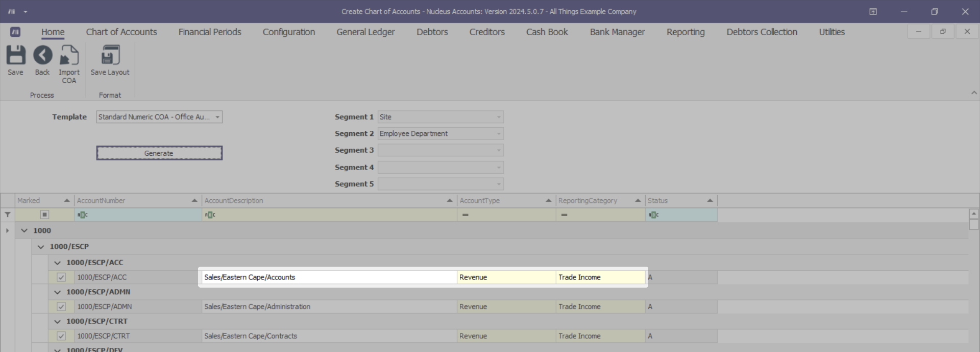Uncheck Marked box for 1000/ESCP/ADMN

[61, 307]
